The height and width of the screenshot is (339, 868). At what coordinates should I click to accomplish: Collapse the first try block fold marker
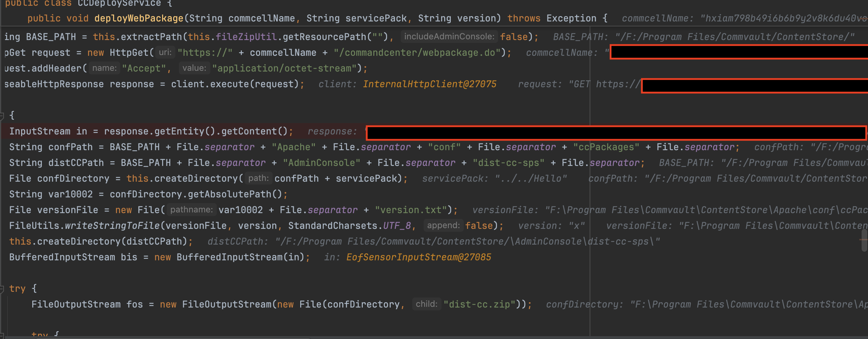[x=1, y=289]
